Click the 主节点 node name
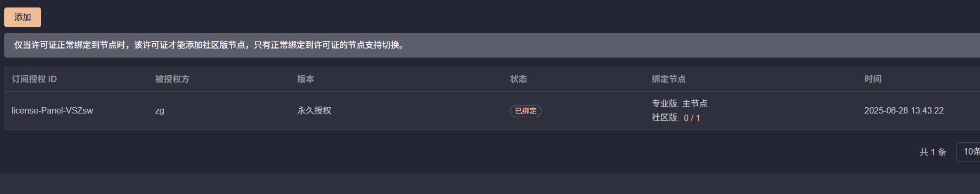 click(695, 103)
